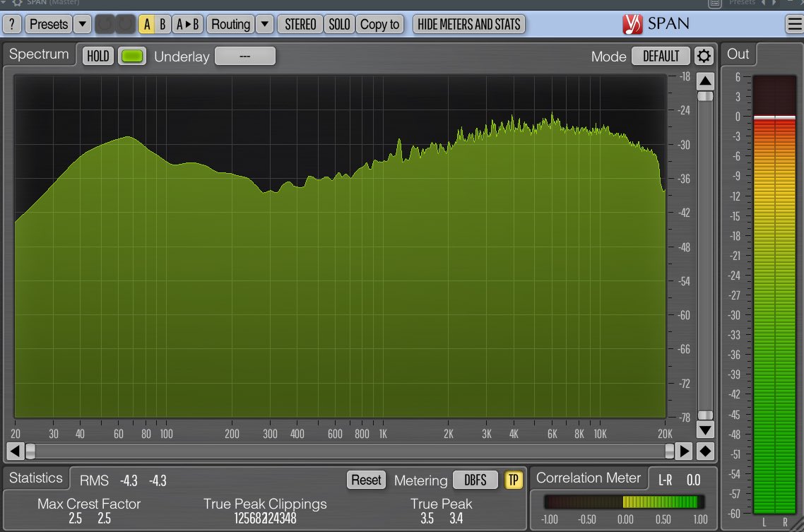This screenshot has width=804, height=532.
Task: Click the RMS label
Action: [x=94, y=480]
